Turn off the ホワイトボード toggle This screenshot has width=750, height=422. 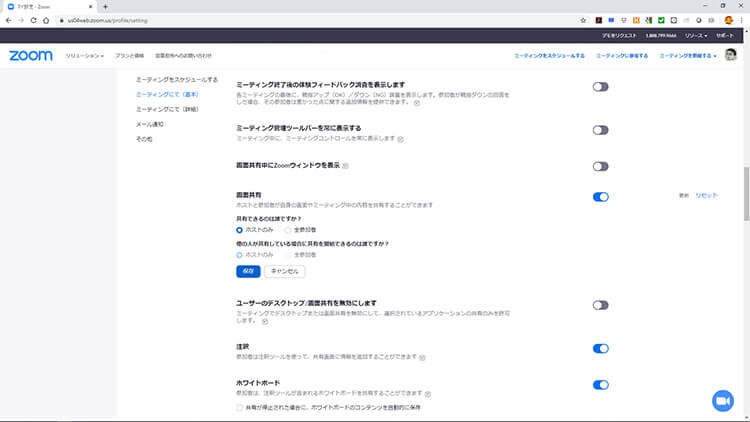click(x=600, y=384)
